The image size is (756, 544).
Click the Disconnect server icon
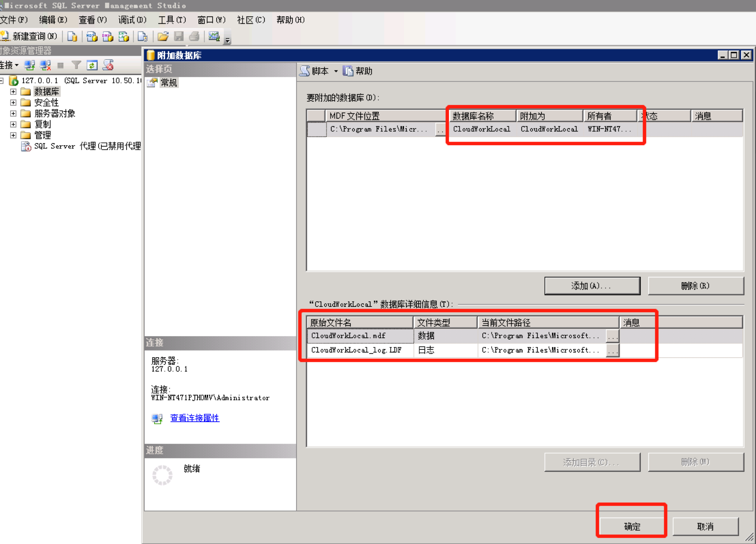(x=45, y=65)
